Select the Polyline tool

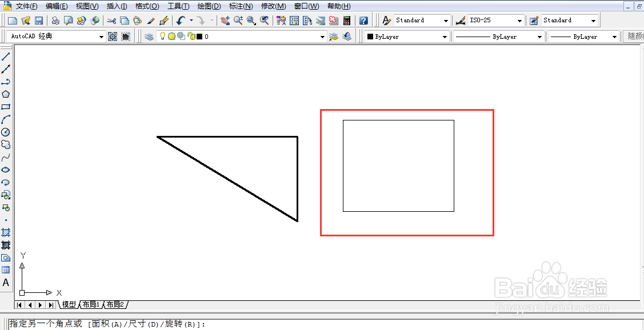coord(6,82)
